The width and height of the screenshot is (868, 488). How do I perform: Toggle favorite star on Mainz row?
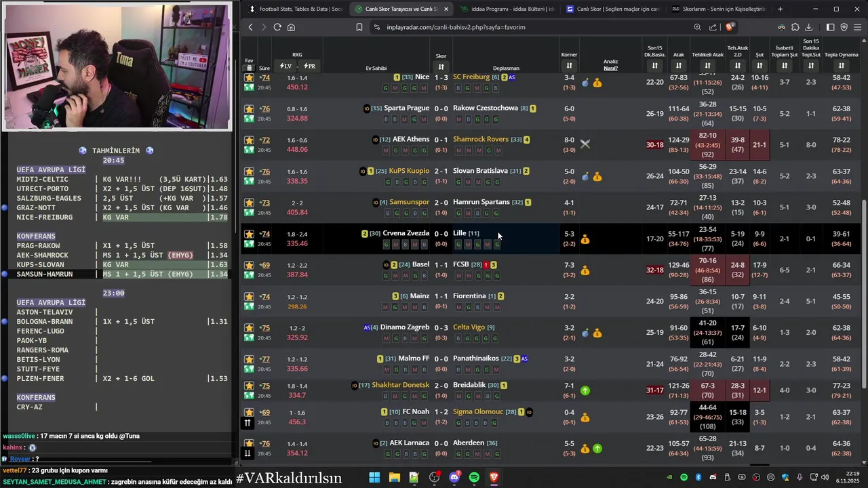pyautogui.click(x=249, y=297)
